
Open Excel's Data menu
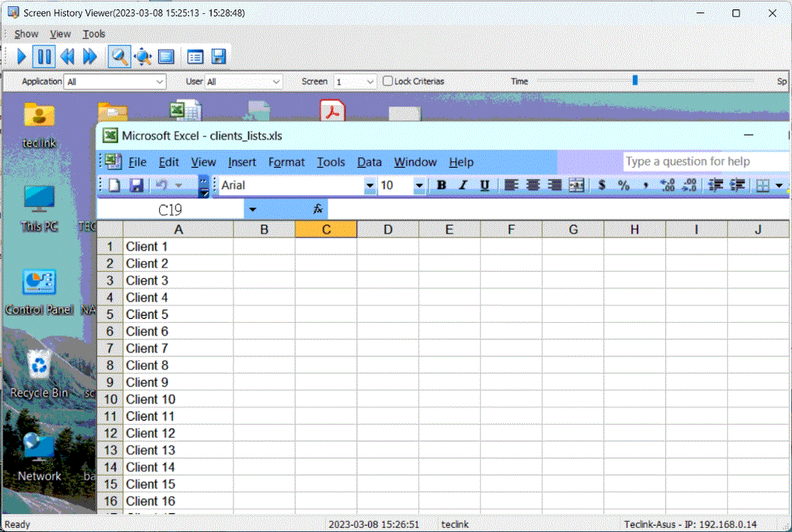369,162
